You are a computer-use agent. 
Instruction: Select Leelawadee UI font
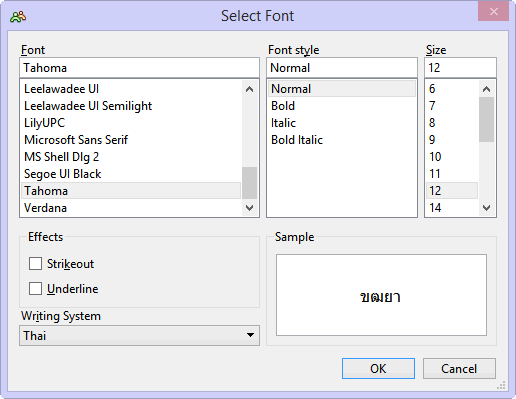131,89
